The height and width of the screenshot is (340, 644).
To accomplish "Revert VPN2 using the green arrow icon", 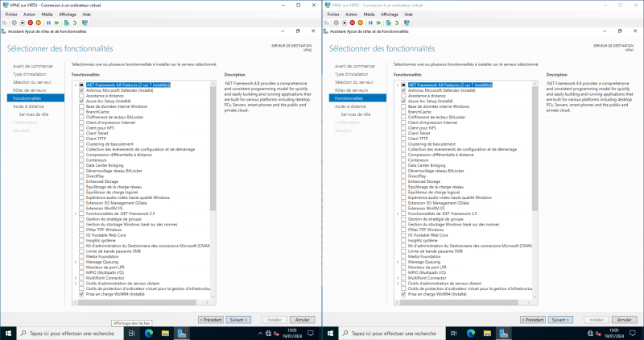I will point(75,23).
